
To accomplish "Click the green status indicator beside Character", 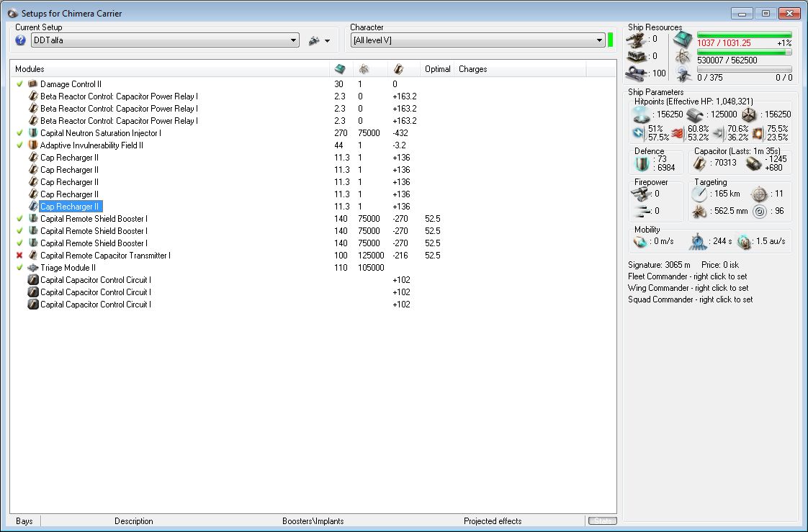I will pos(610,40).
